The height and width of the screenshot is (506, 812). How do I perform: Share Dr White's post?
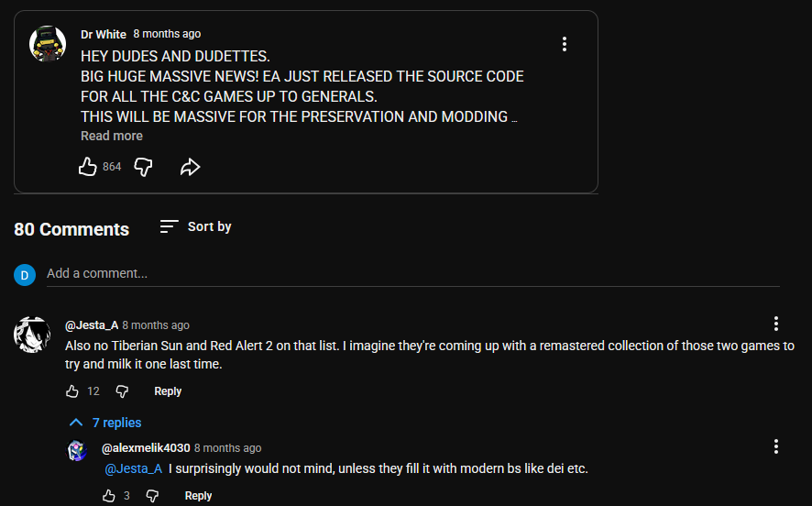tap(190, 167)
